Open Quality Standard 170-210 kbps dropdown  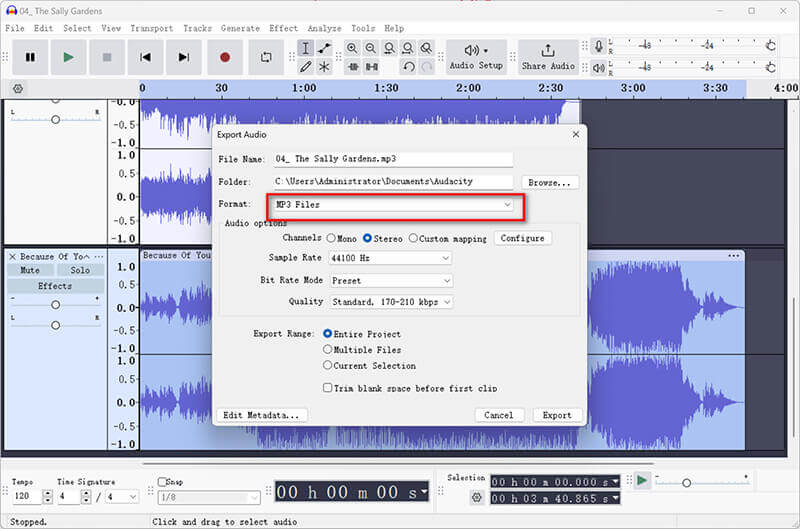pos(391,302)
